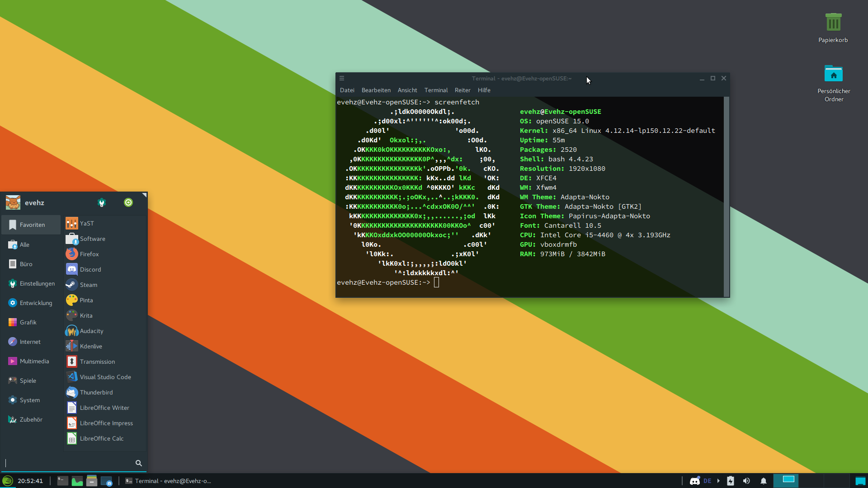The image size is (868, 488).
Task: Click the search magnifier icon in menu
Action: click(139, 463)
